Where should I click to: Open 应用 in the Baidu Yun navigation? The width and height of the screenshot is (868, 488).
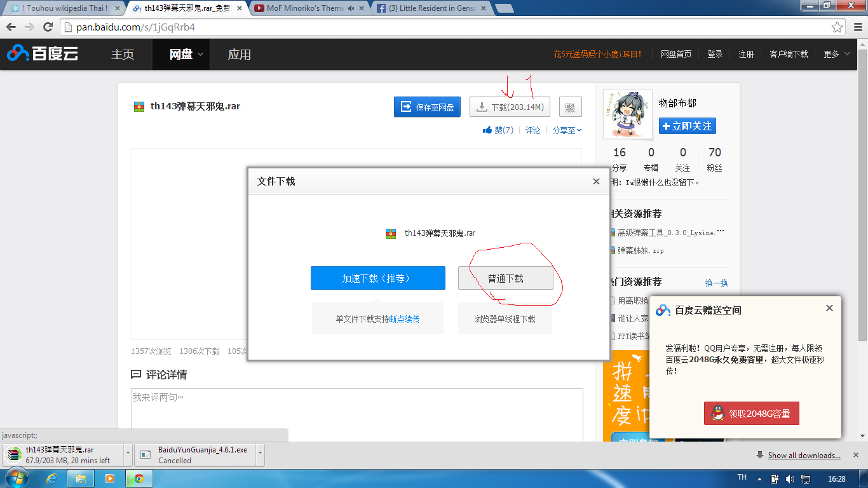coord(239,54)
